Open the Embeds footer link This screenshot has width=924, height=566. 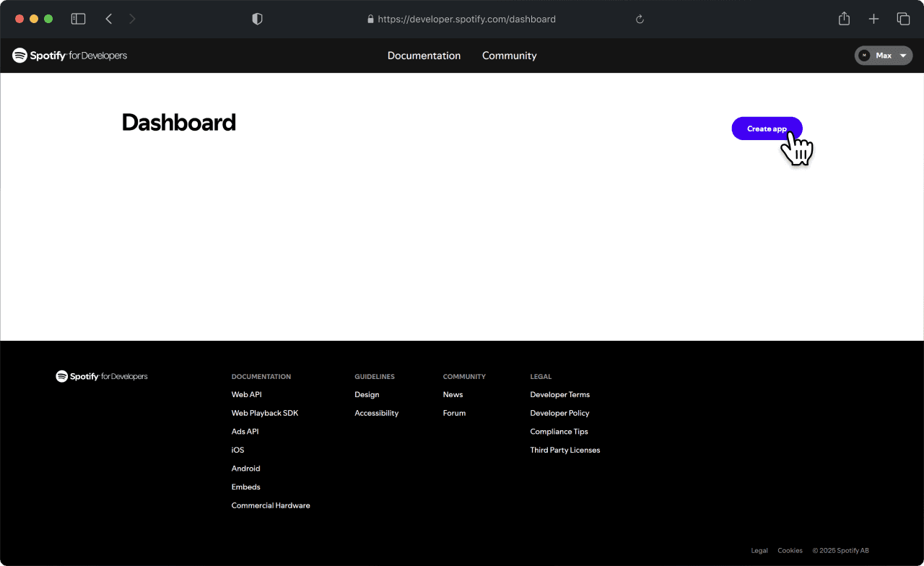coord(245,487)
